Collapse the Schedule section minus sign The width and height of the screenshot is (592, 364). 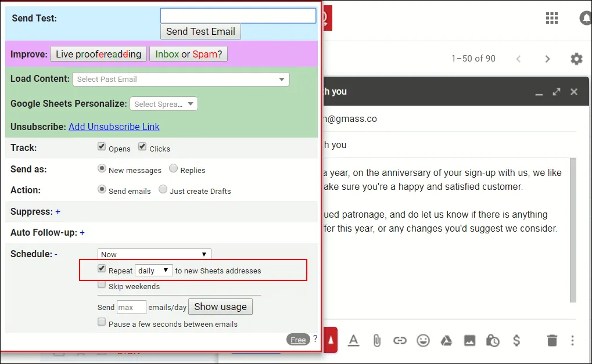click(x=56, y=255)
